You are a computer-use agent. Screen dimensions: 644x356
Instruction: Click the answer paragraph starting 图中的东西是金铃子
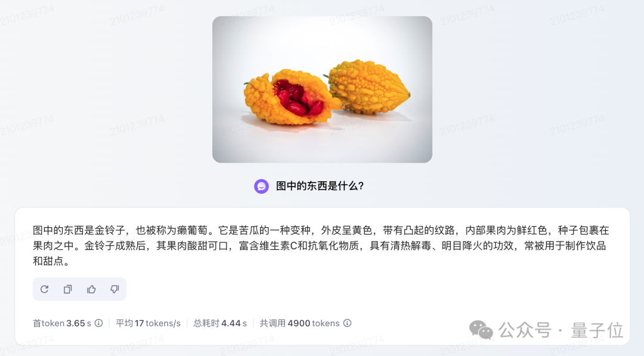(x=320, y=246)
